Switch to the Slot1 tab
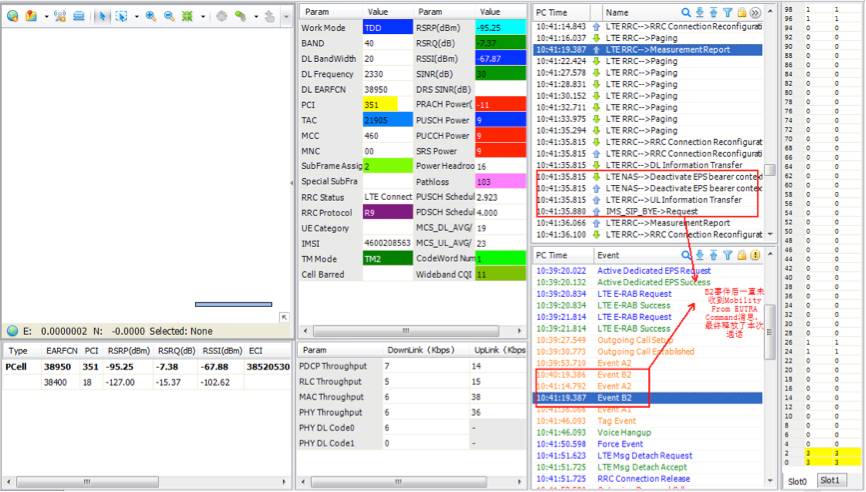The width and height of the screenshot is (866, 492). (x=830, y=481)
